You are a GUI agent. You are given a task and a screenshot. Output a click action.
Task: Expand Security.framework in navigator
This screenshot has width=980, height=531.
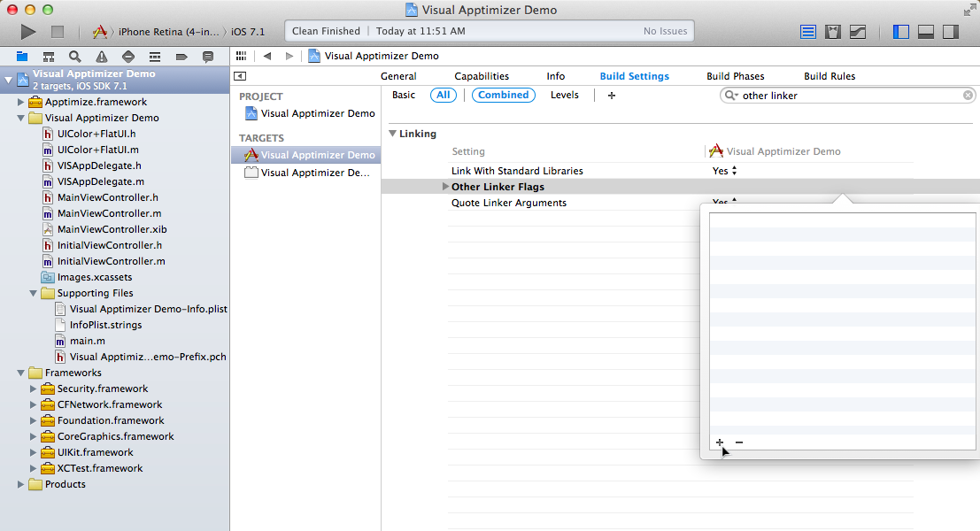coord(33,389)
